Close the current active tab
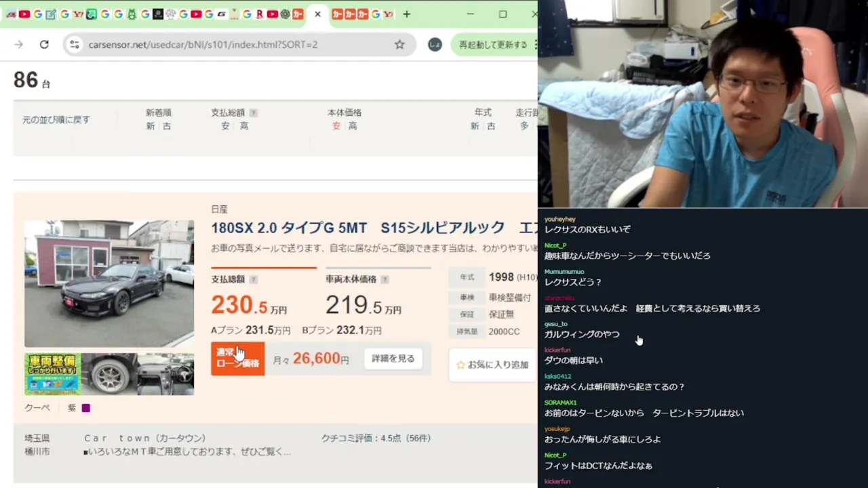 317,14
